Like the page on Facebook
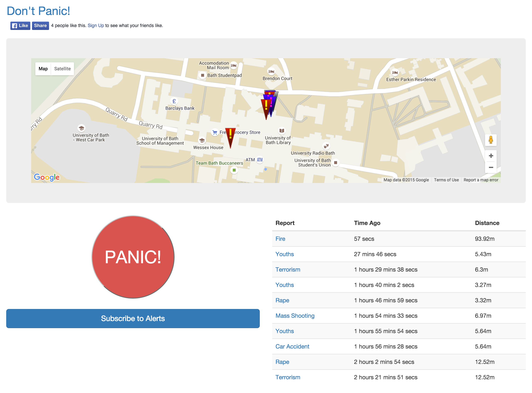The height and width of the screenshot is (393, 532). pyautogui.click(x=20, y=26)
